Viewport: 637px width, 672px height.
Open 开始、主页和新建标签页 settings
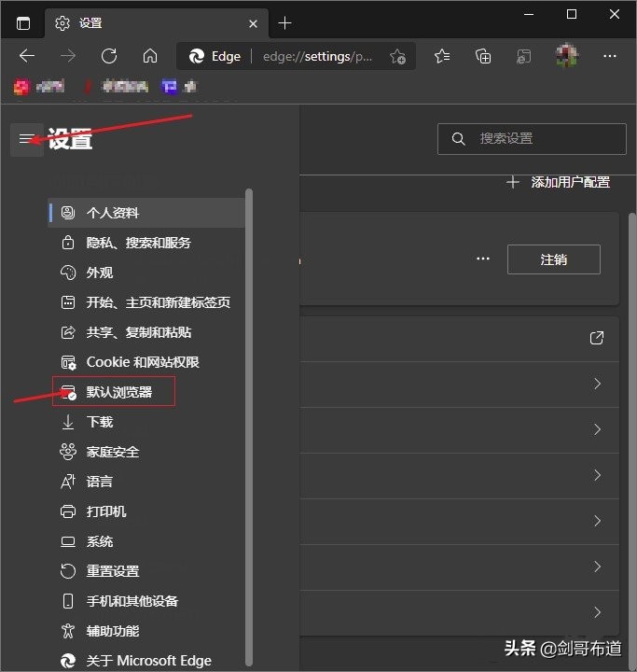(x=146, y=302)
